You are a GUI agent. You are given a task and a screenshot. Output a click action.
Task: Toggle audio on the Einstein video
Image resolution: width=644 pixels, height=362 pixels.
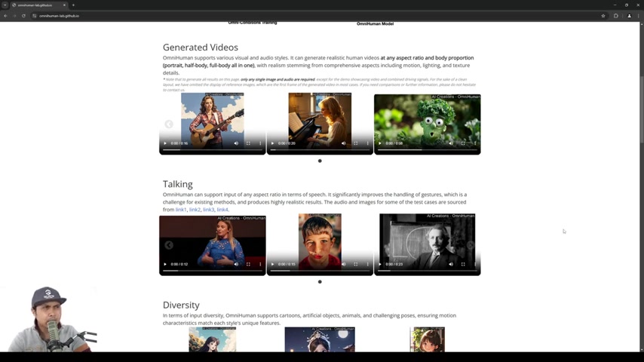[451, 264]
